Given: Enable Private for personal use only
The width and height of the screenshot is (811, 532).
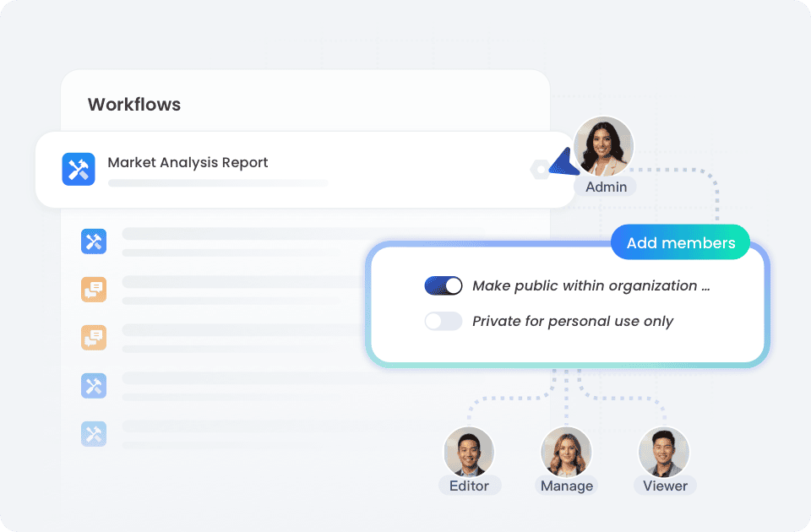Looking at the screenshot, I should [x=443, y=321].
